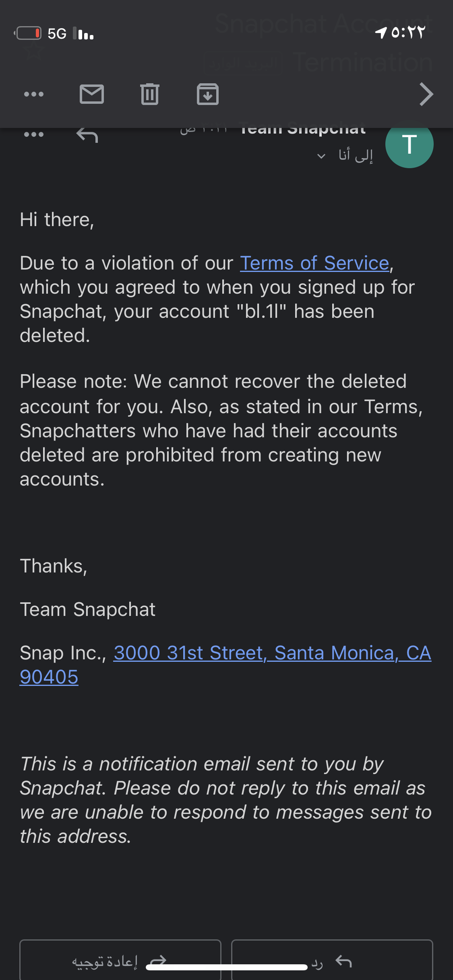Tap the green T sender avatar
Image resolution: width=453 pixels, height=980 pixels.
409,144
